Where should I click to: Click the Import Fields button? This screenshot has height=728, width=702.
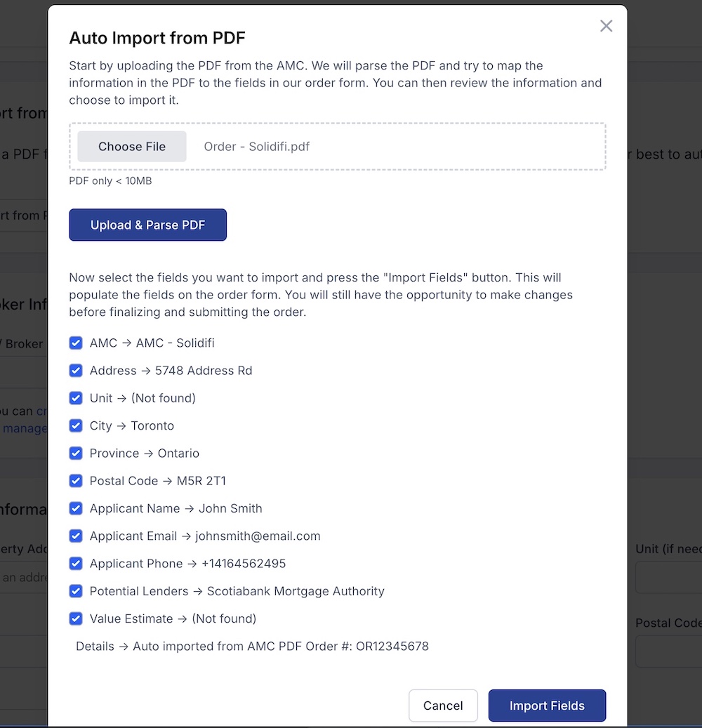(x=547, y=706)
